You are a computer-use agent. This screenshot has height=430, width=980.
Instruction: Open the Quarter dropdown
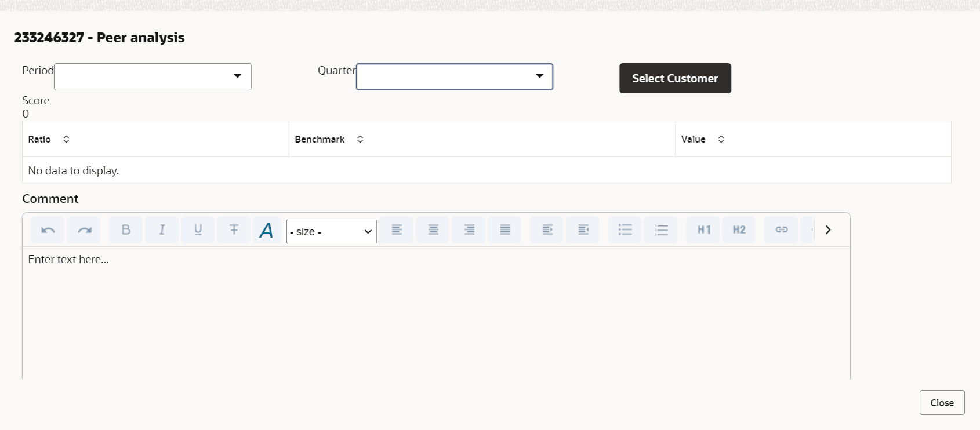[x=455, y=76]
